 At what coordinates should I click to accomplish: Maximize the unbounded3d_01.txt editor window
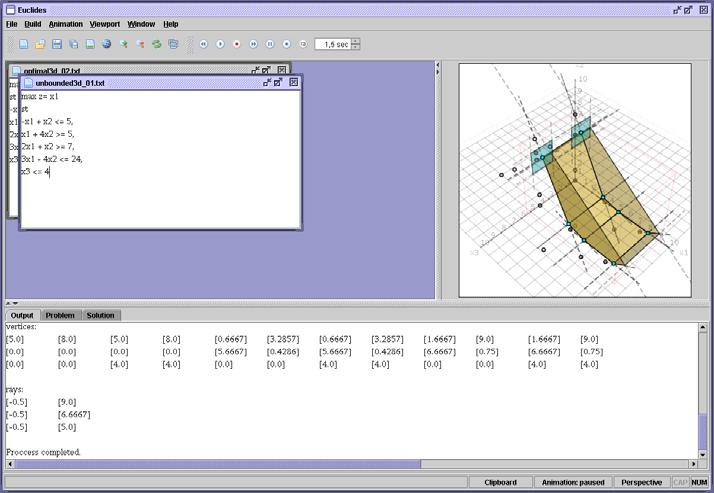[x=278, y=82]
